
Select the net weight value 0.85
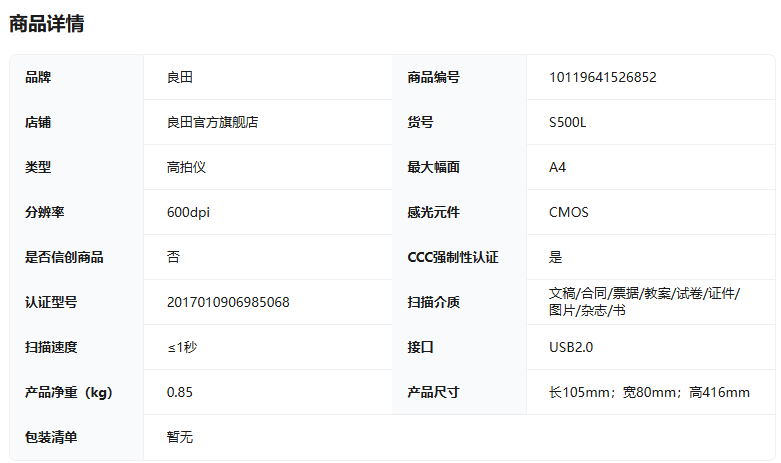tap(180, 392)
